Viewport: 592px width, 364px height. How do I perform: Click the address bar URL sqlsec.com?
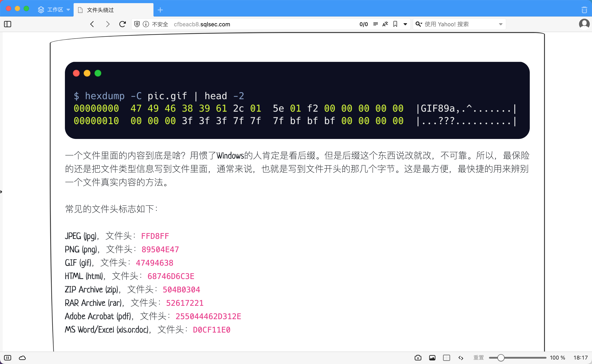[x=202, y=24]
